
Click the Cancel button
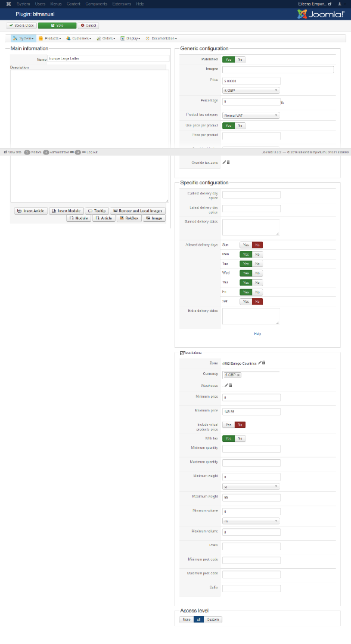pyautogui.click(x=88, y=26)
